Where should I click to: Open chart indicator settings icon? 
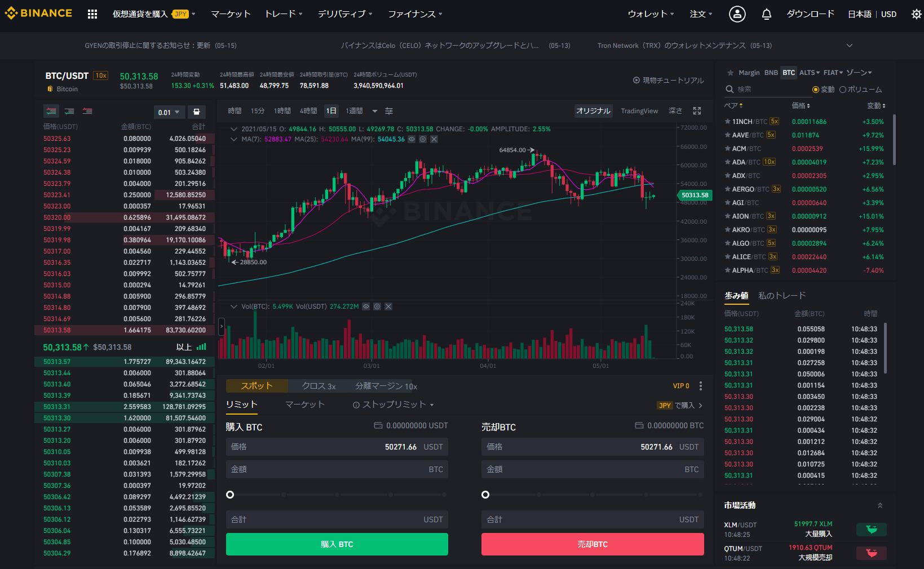[x=389, y=111]
